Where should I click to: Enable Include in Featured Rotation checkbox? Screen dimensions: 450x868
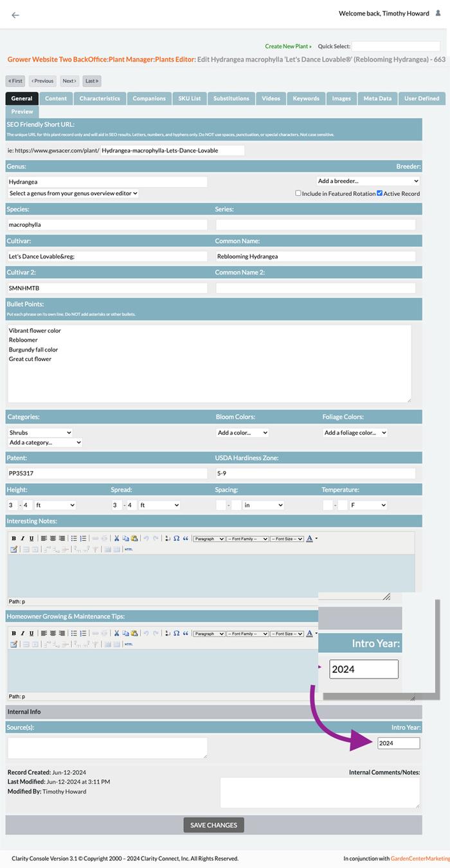(x=298, y=193)
